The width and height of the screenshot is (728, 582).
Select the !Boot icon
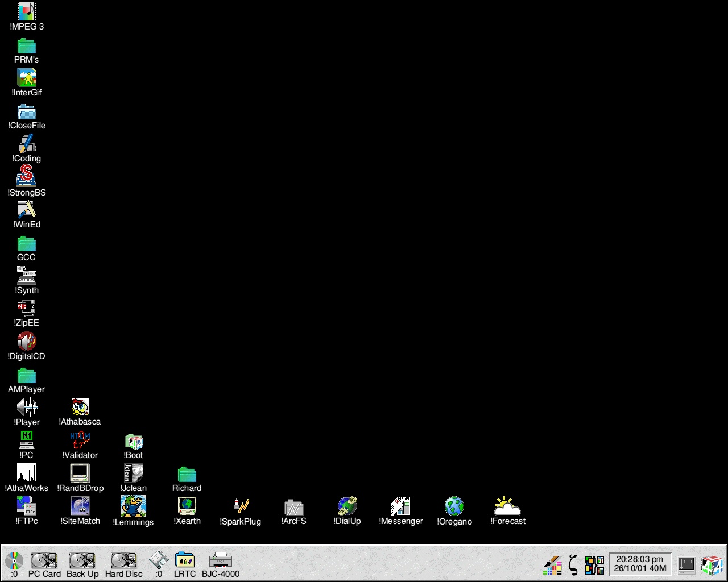pos(134,447)
